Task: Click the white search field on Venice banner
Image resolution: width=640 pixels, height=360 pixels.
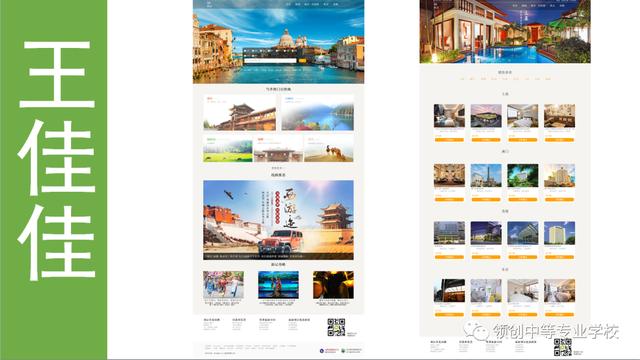Action: [x=271, y=61]
